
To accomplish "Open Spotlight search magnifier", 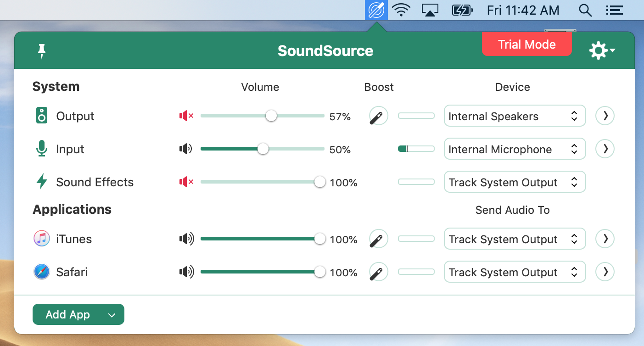I will coord(585,10).
